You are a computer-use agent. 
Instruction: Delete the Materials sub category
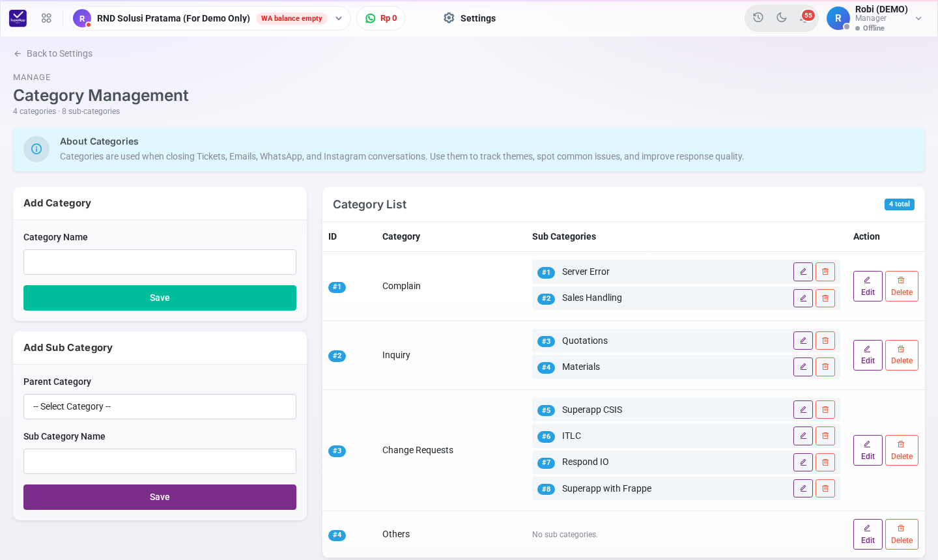[x=825, y=367]
